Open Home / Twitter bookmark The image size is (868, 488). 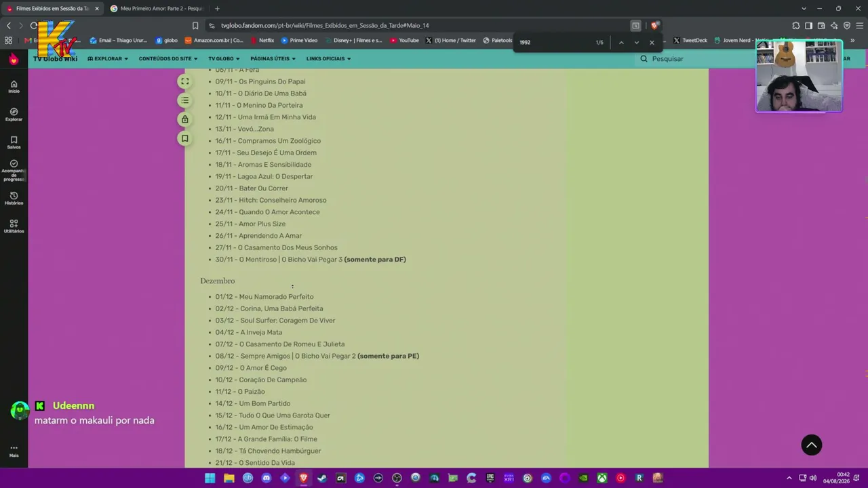coord(450,41)
